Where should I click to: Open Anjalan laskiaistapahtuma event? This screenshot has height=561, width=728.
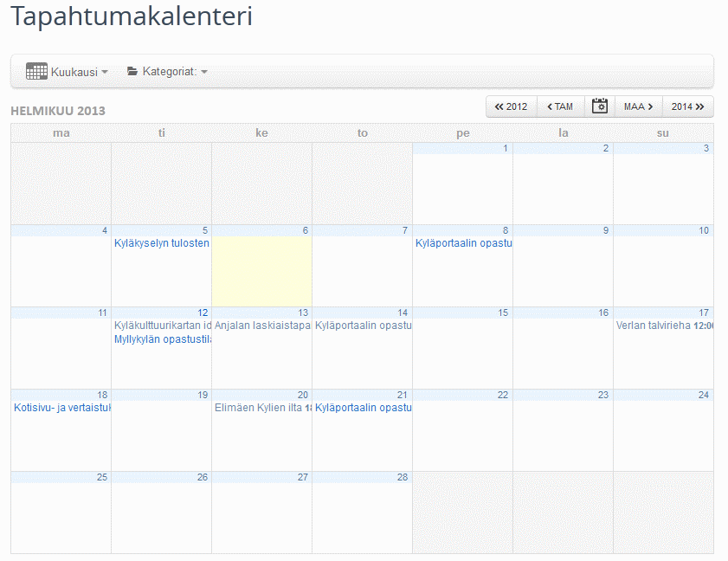pos(262,326)
